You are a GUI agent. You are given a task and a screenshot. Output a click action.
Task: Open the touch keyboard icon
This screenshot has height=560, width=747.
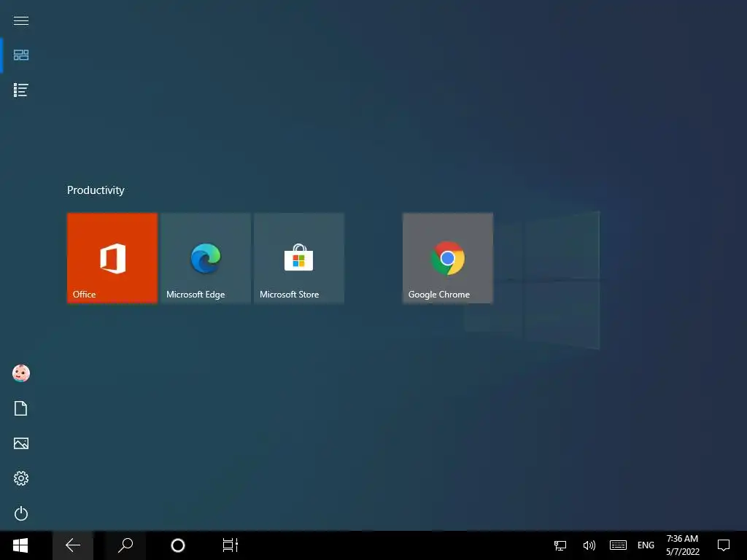coord(618,545)
